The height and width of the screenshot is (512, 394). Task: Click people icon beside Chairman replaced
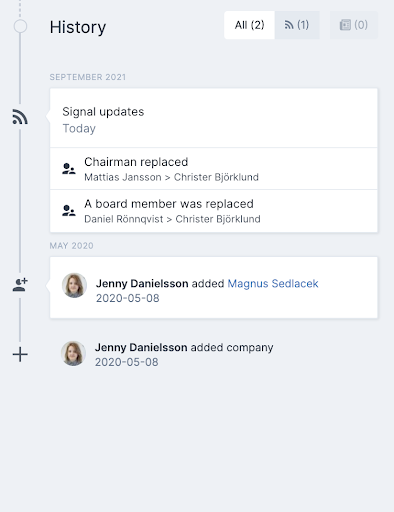(69, 169)
